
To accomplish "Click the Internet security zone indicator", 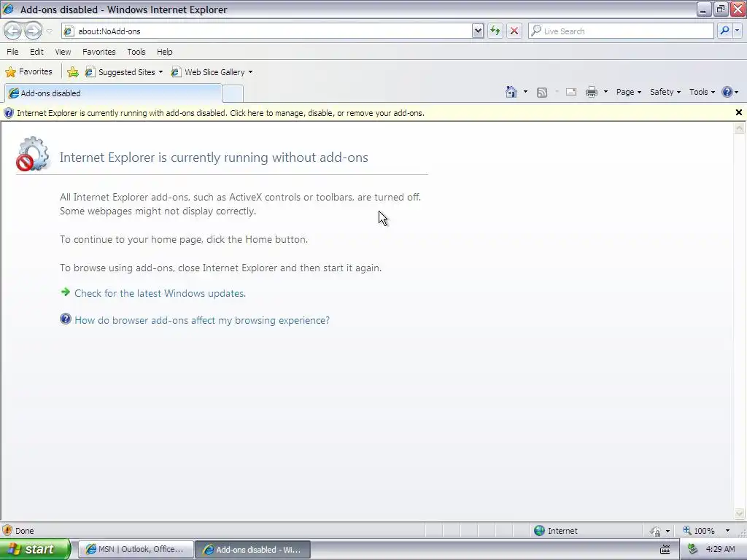I will point(555,531).
